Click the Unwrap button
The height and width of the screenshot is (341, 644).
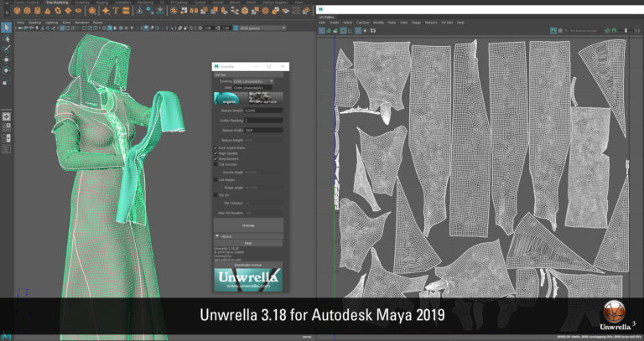tap(248, 225)
